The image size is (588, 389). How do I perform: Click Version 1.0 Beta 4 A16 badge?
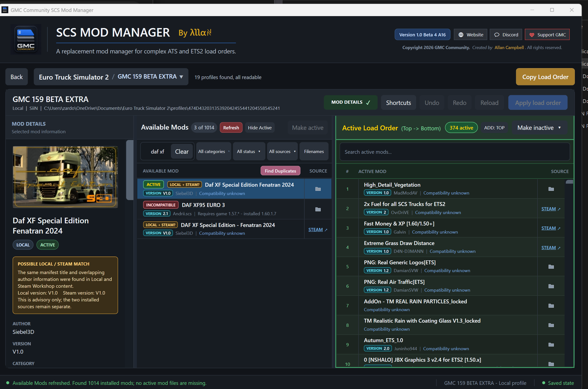point(422,34)
